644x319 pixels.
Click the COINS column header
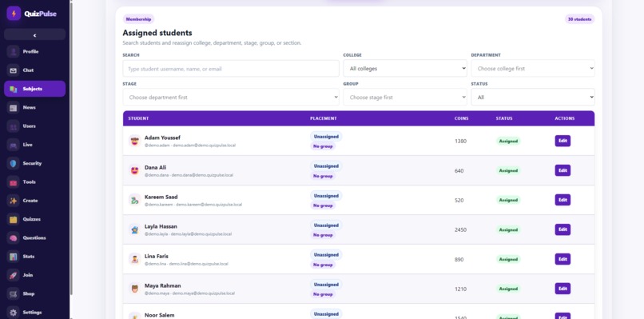(461, 118)
